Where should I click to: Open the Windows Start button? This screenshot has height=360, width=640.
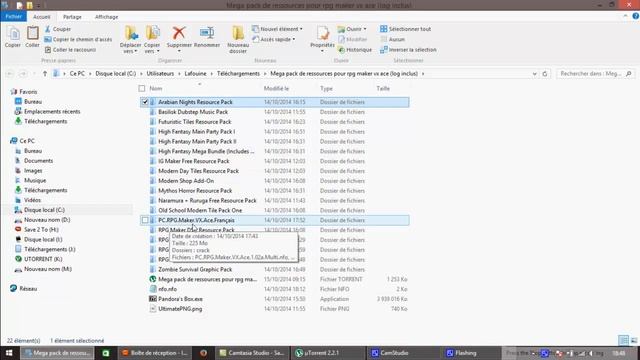(x=9, y=353)
